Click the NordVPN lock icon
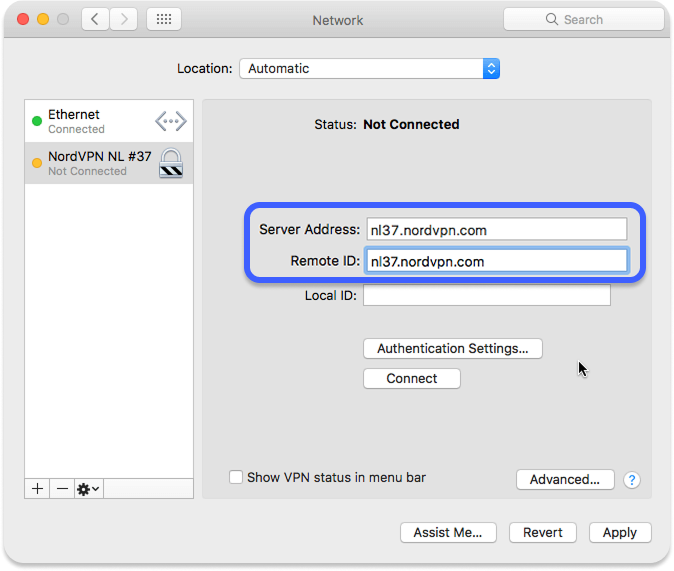This screenshot has height=571, width=674. [x=171, y=163]
